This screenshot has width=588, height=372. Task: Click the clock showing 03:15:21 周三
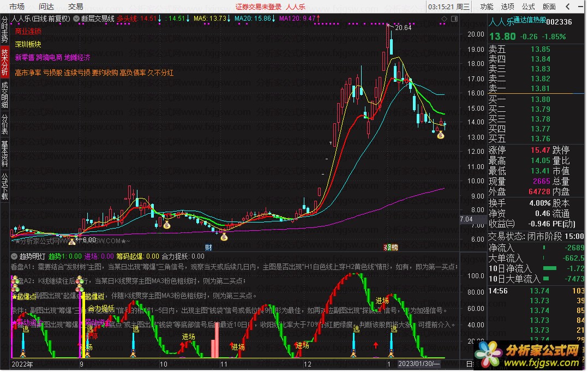(449, 7)
